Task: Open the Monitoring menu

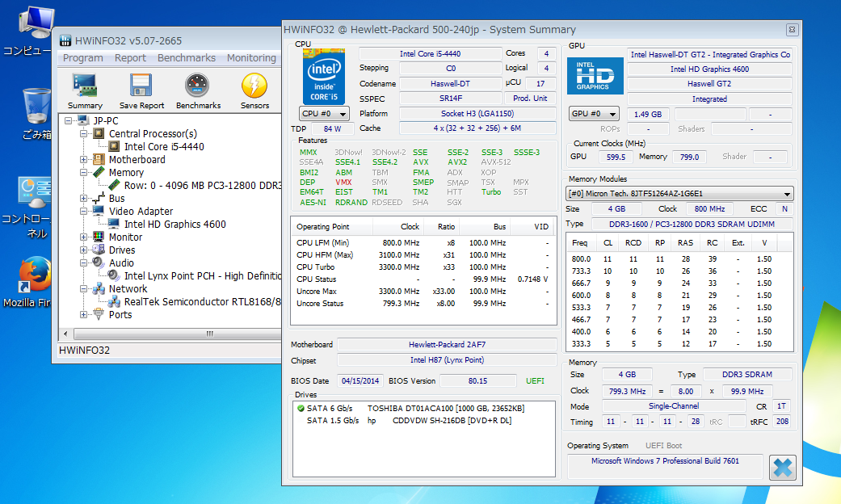Action: 251,58
